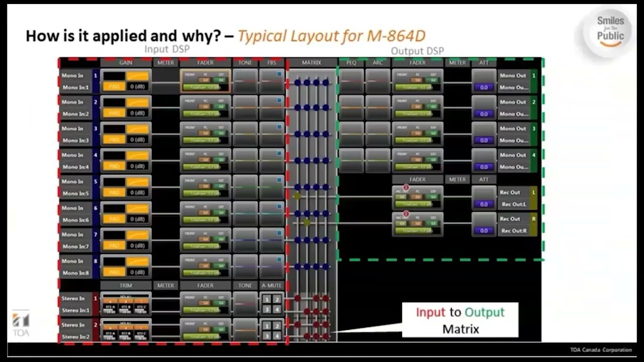Toggle A-MUTE button 1 on Stereo In 1
This screenshot has height=362, width=644.
[x=267, y=299]
